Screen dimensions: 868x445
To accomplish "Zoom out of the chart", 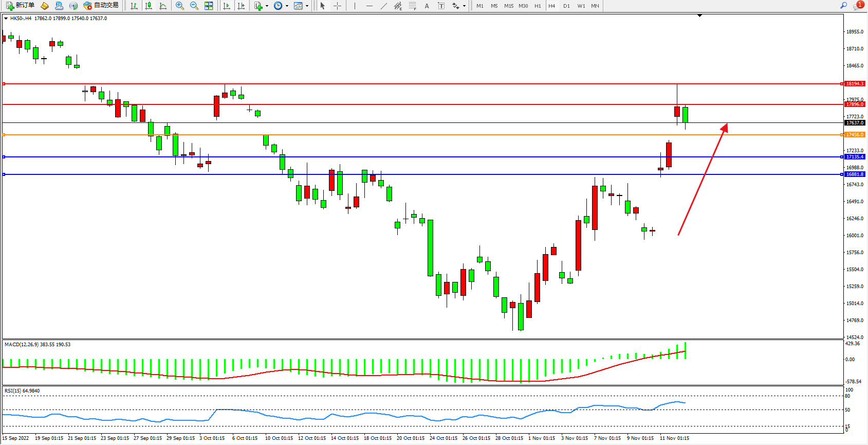I will tap(194, 6).
